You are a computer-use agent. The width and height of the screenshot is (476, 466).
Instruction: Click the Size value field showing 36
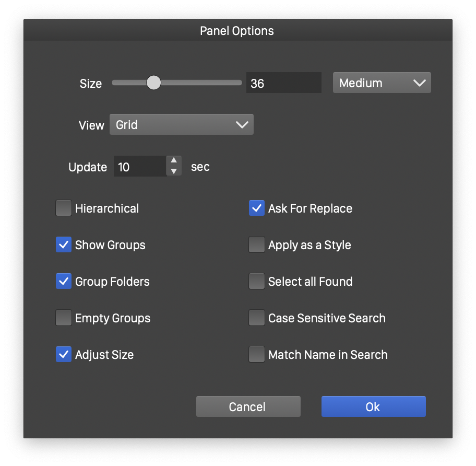click(x=283, y=83)
